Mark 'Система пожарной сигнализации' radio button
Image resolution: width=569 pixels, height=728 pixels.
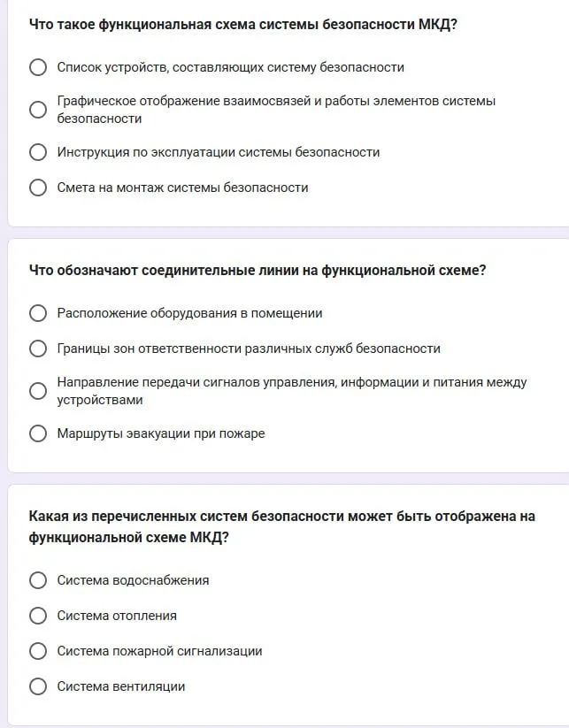38,651
